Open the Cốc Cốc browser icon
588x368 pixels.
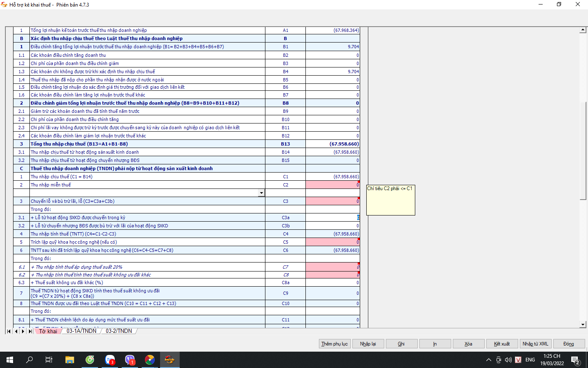(x=90, y=360)
